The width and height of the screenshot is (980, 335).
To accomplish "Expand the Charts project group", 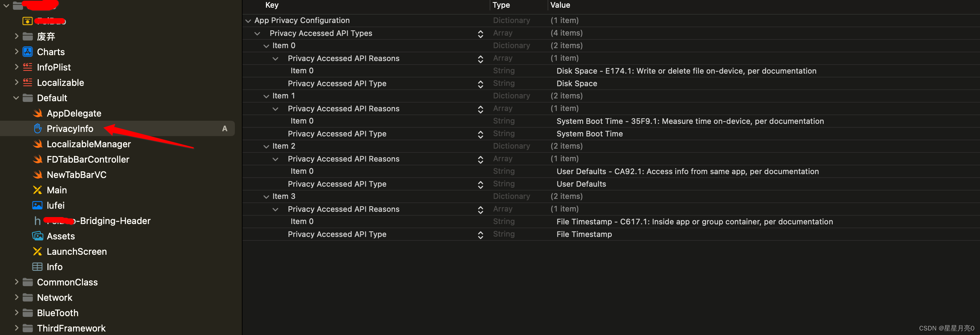I will click(x=16, y=51).
